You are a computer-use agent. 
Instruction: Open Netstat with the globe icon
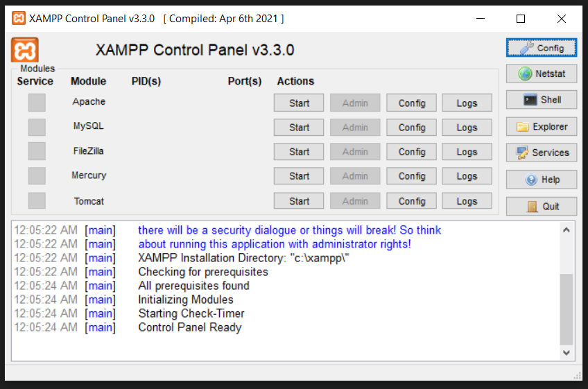point(541,74)
